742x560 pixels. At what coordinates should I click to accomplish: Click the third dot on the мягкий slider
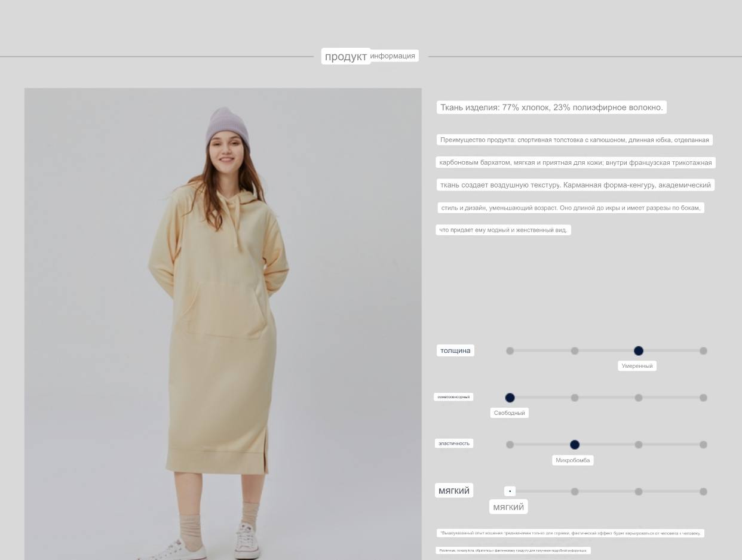click(x=638, y=492)
